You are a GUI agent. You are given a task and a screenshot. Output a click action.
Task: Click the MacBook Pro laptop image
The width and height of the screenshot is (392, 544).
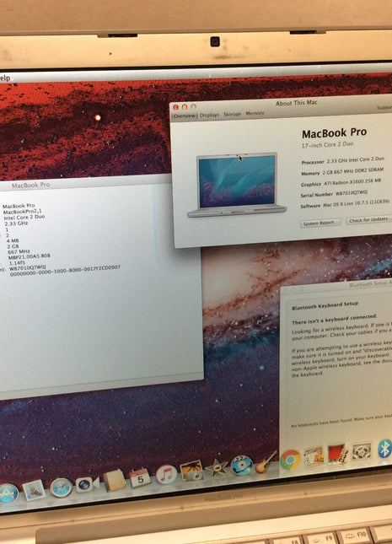coord(237,185)
